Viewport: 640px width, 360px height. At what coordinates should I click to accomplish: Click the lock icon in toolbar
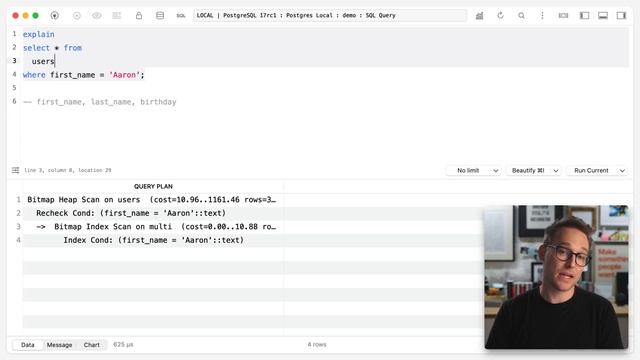139,16
